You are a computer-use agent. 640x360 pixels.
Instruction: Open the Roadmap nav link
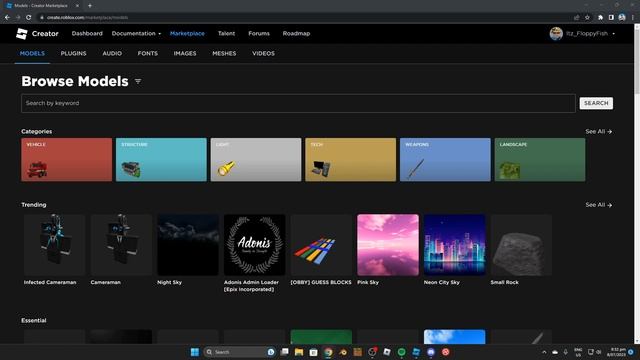[296, 33]
